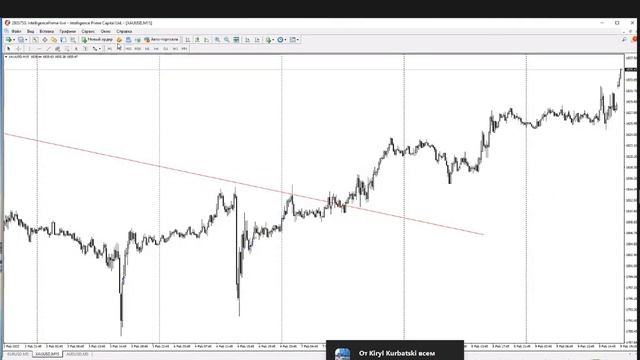Zoom out of the chart

227,40
